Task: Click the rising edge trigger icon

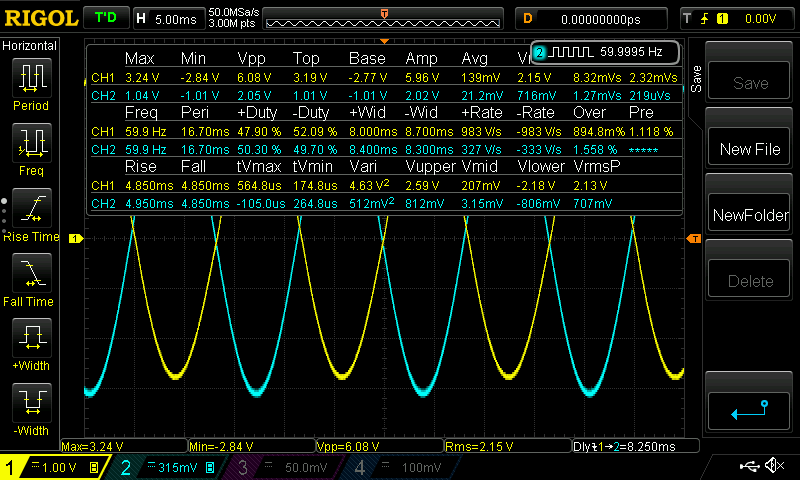Action: (705, 19)
